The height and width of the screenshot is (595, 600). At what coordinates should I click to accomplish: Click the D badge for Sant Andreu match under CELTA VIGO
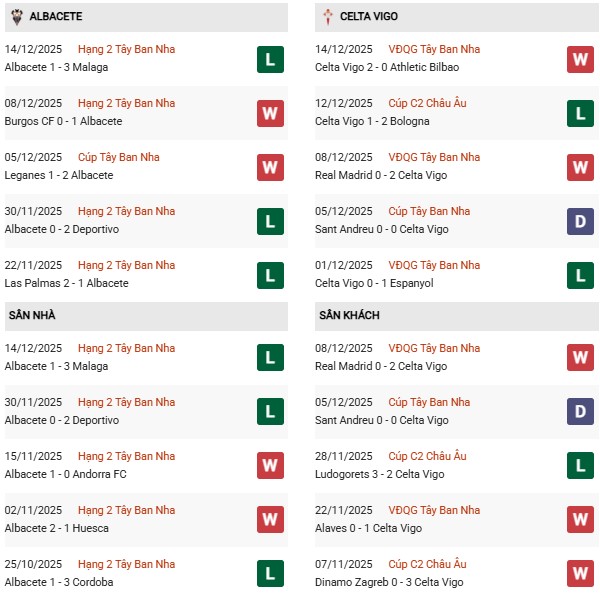pyautogui.click(x=580, y=221)
